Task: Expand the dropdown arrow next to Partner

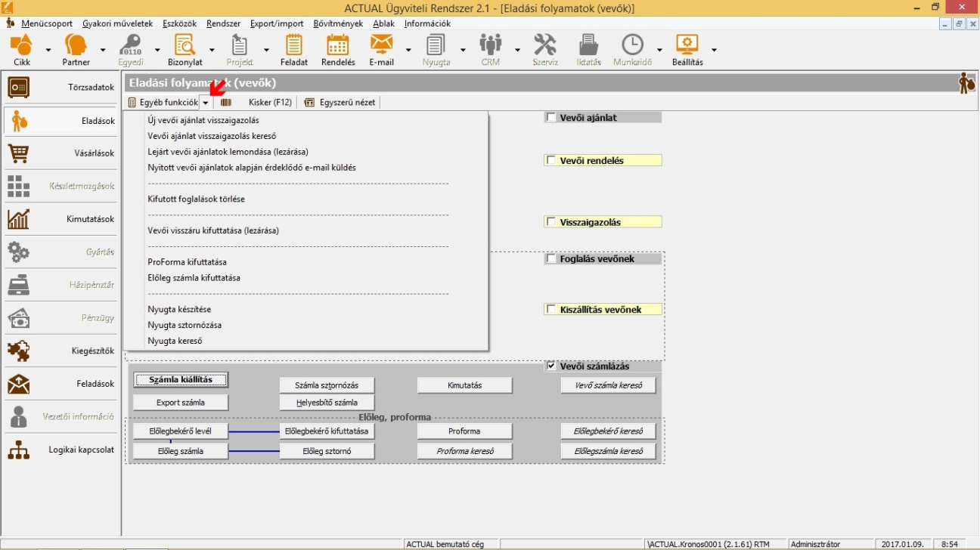Action: (x=103, y=50)
